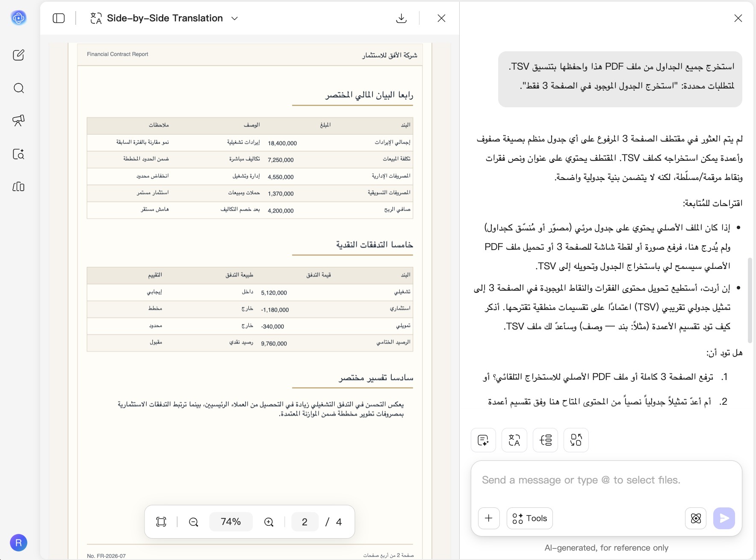Click the translate icon under chat
756x560 pixels.
514,440
